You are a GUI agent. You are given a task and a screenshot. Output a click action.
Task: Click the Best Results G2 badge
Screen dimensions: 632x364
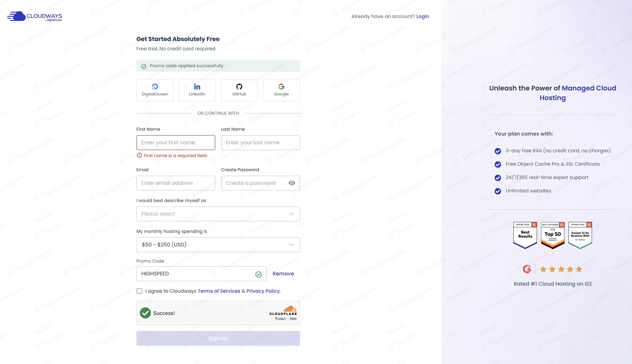pos(525,235)
